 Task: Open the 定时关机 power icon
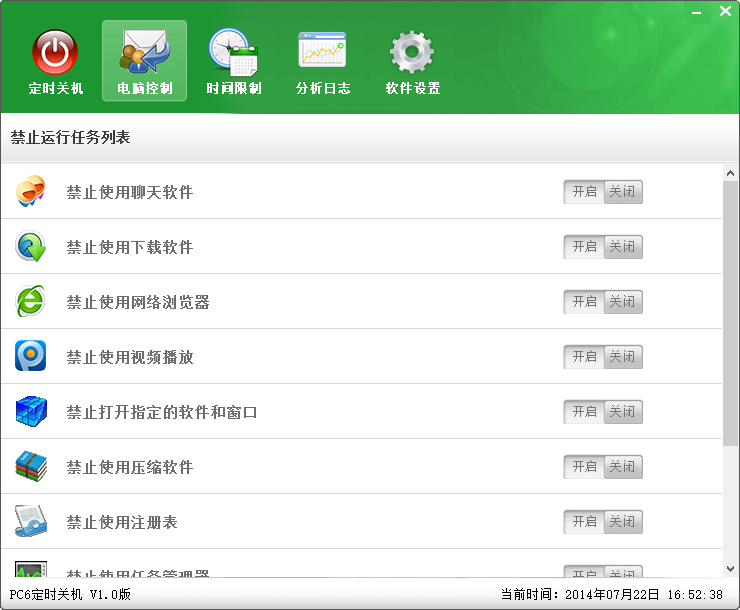click(x=55, y=53)
